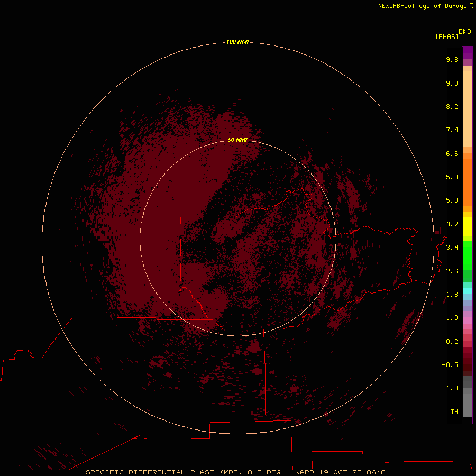The height and width of the screenshot is (476, 476).
Task: Click the cyan band of color scale
Action: tap(467, 291)
